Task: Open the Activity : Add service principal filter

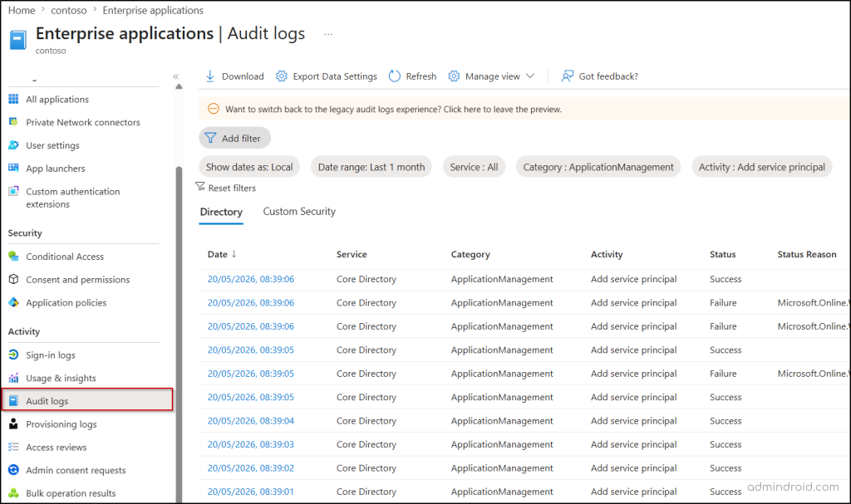Action: 761,167
